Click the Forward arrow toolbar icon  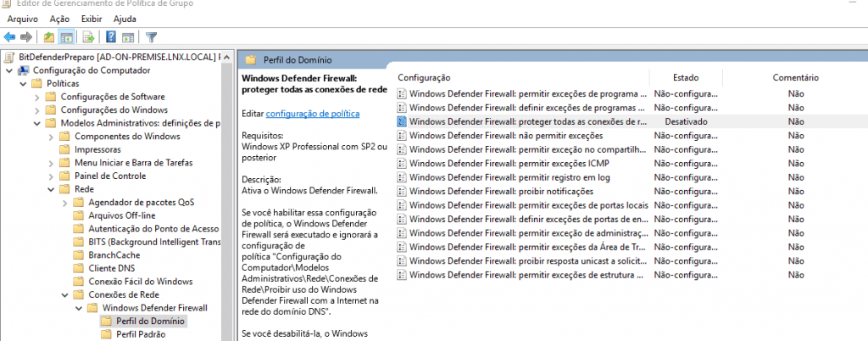coord(25,37)
